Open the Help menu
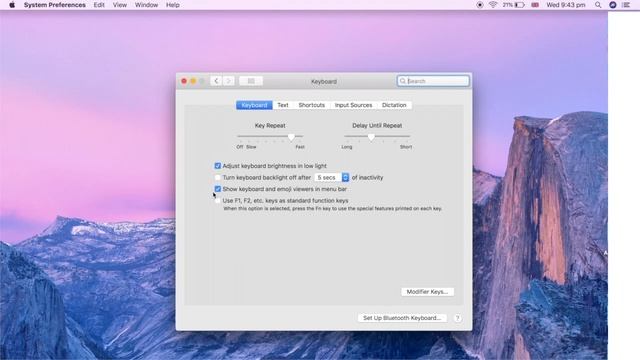 [173, 5]
